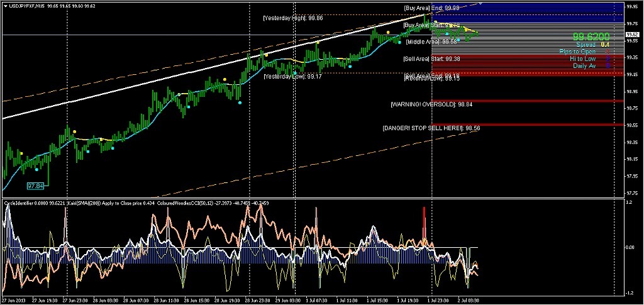Click the 27 Jun 2013 time axis label
This screenshot has width=644, height=305.
(x=13, y=300)
